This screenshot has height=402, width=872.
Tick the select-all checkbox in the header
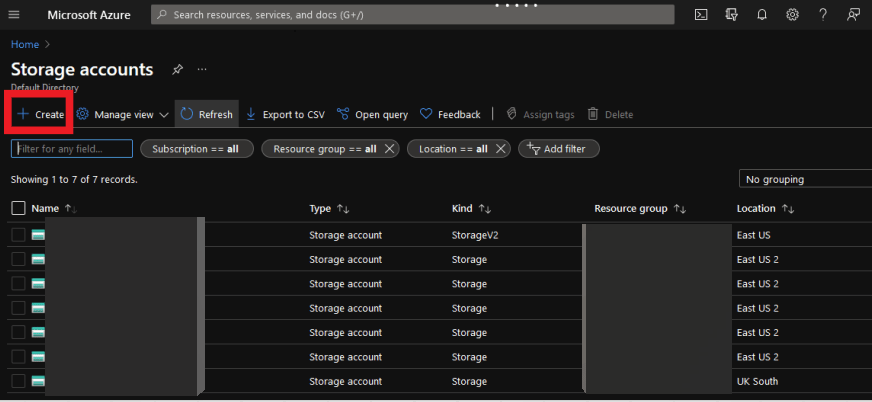pyautogui.click(x=18, y=209)
